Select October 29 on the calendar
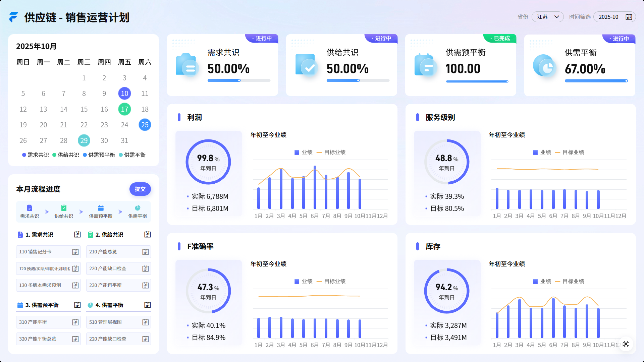644x362 pixels. (84, 140)
